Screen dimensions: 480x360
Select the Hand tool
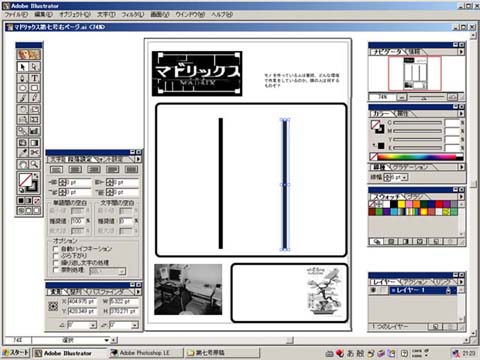(23, 164)
